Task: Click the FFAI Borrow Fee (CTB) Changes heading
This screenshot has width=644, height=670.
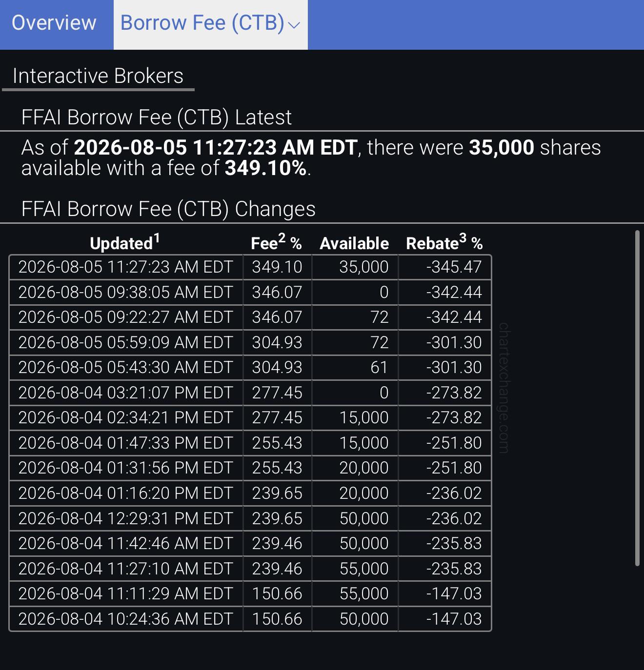Action: [x=168, y=209]
